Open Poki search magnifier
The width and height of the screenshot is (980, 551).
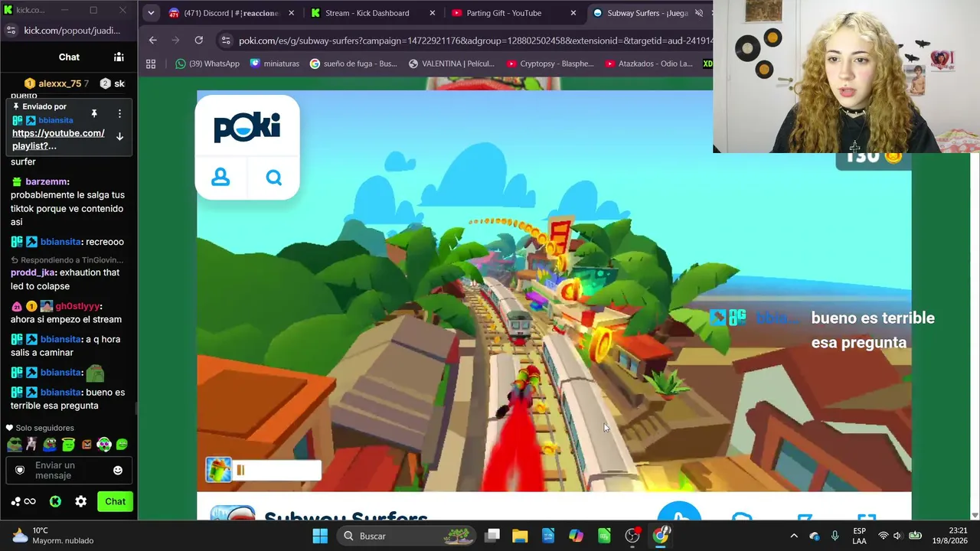pos(273,178)
